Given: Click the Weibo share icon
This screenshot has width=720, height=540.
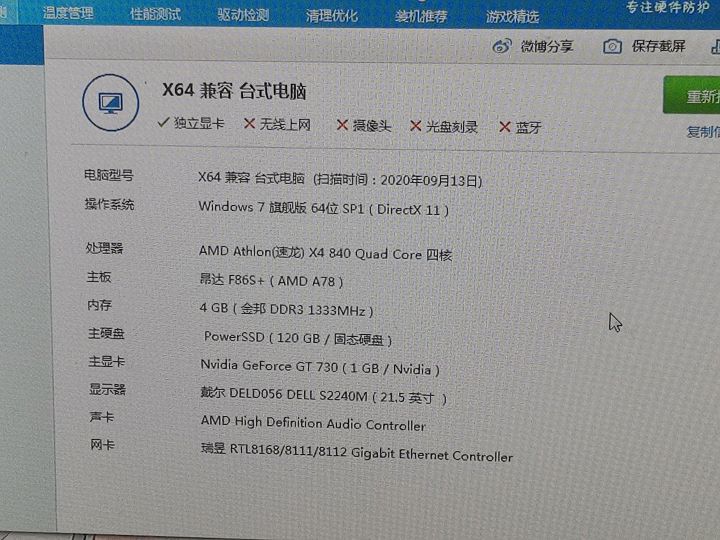Looking at the screenshot, I should pos(501,46).
